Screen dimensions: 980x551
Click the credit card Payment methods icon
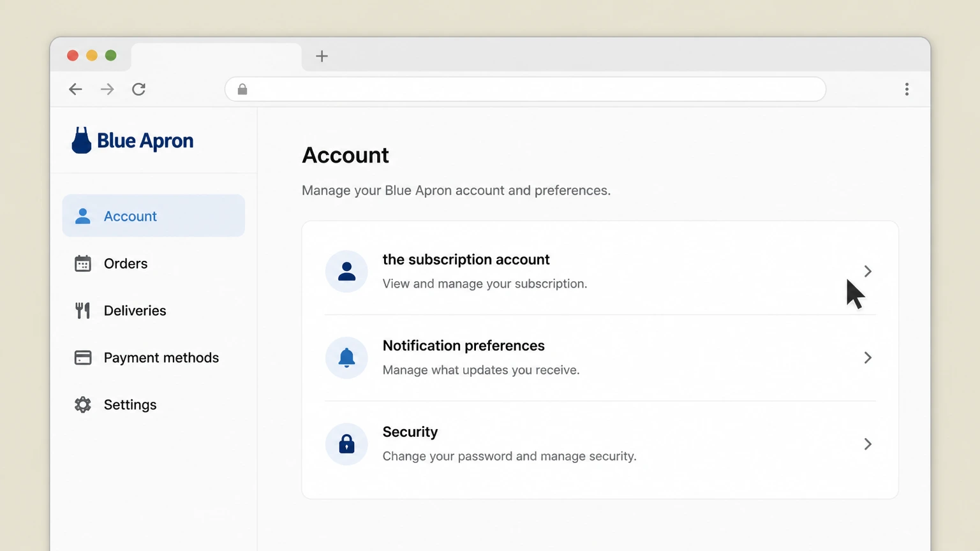[x=83, y=358]
